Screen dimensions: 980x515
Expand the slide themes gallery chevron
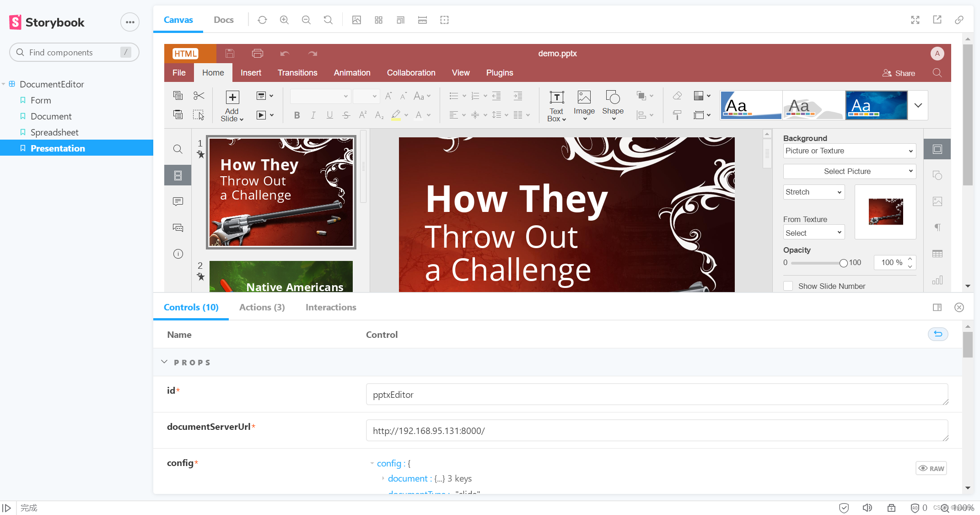pos(918,105)
